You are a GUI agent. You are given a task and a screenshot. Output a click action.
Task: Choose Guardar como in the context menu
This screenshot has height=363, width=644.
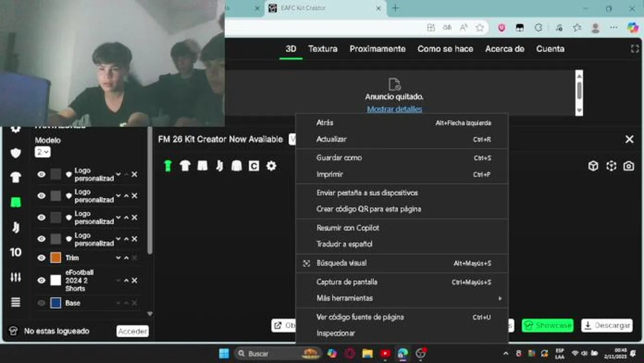[x=402, y=158]
